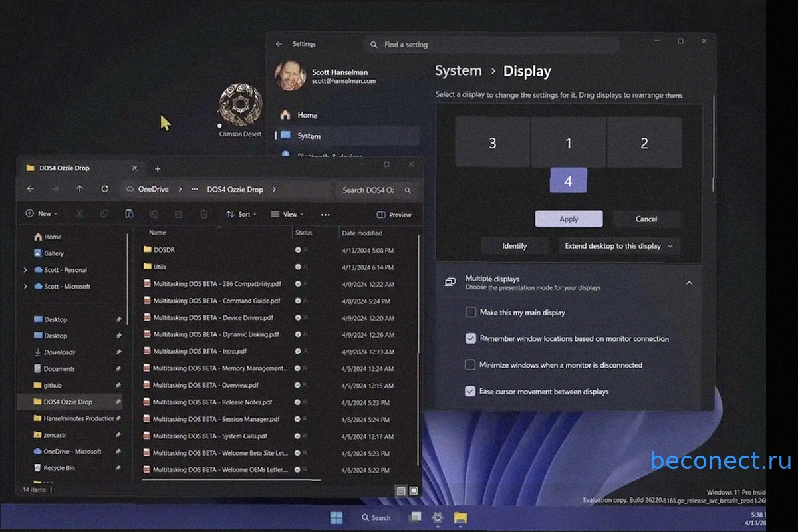The image size is (798, 532).
Task: Sort by the Date modified column header
Action: [x=362, y=233]
